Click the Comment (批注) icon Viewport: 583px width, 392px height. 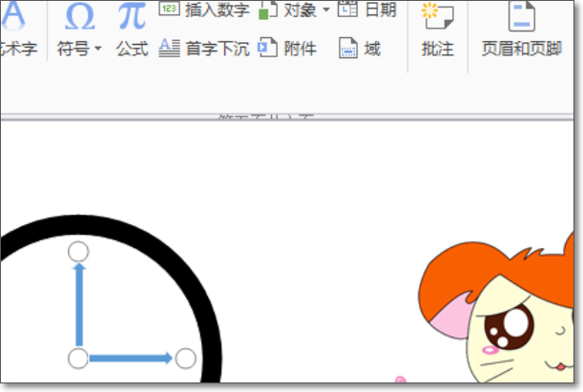pos(437,15)
